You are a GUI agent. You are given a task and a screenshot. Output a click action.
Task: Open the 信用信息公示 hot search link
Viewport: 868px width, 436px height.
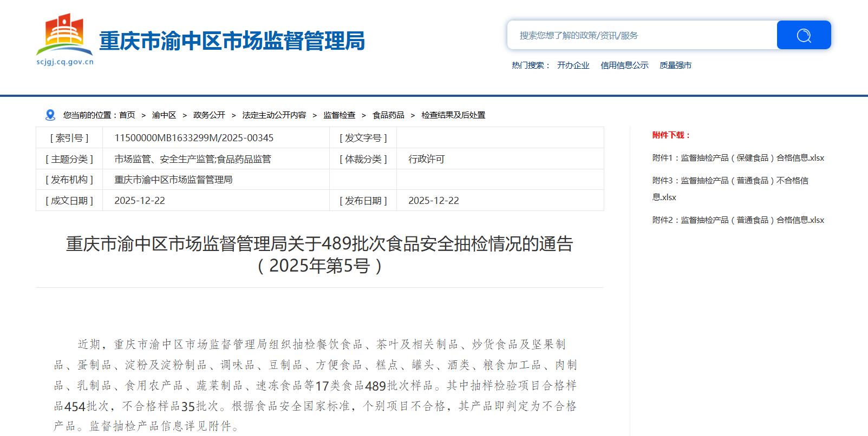coord(624,65)
